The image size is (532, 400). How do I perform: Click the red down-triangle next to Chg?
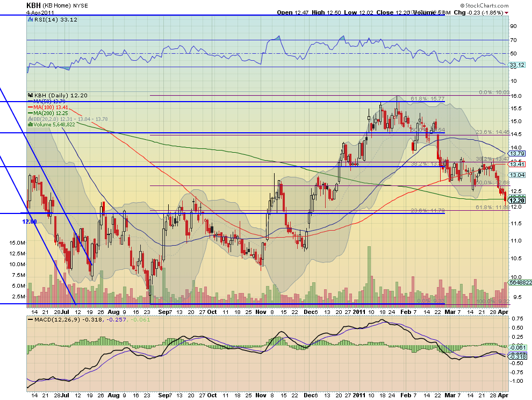pos(507,12)
